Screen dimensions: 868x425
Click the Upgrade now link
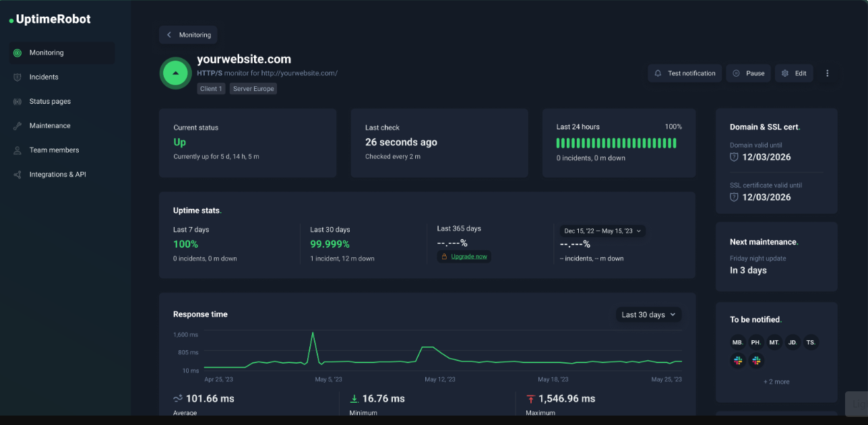[x=468, y=257]
